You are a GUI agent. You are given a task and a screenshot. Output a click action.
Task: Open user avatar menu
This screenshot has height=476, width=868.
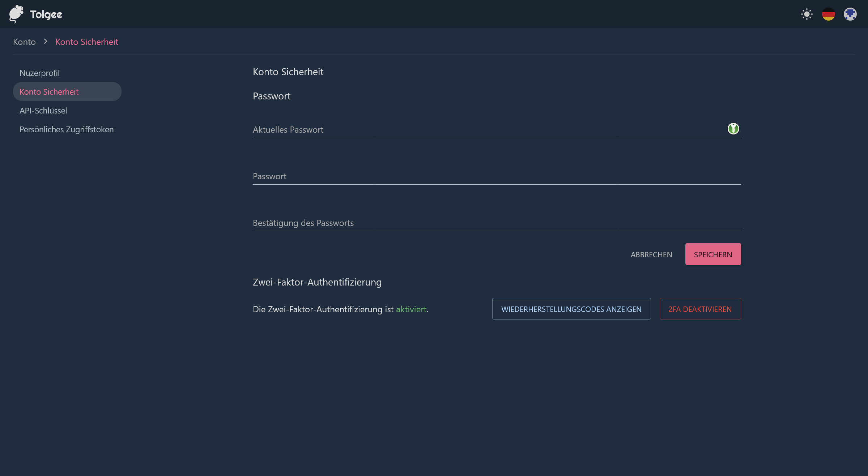850,14
